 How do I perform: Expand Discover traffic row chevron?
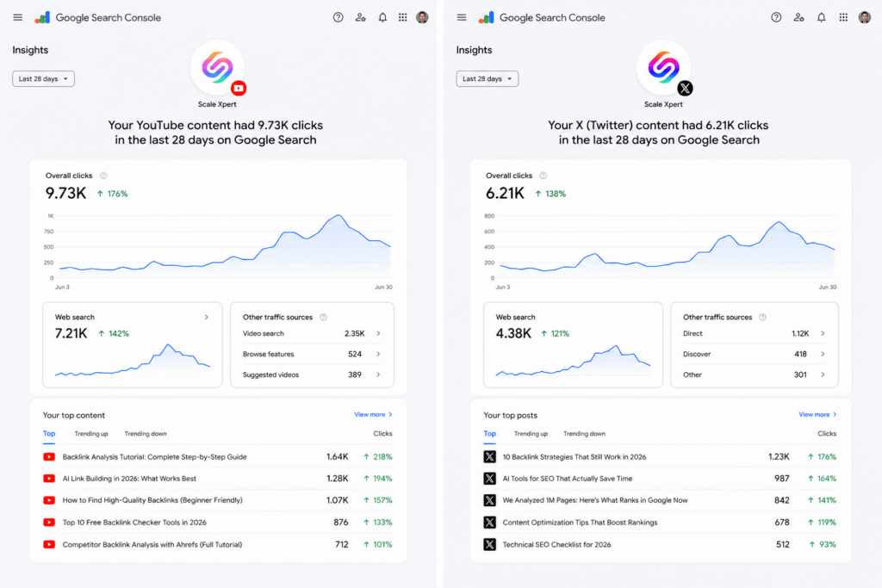click(x=823, y=354)
